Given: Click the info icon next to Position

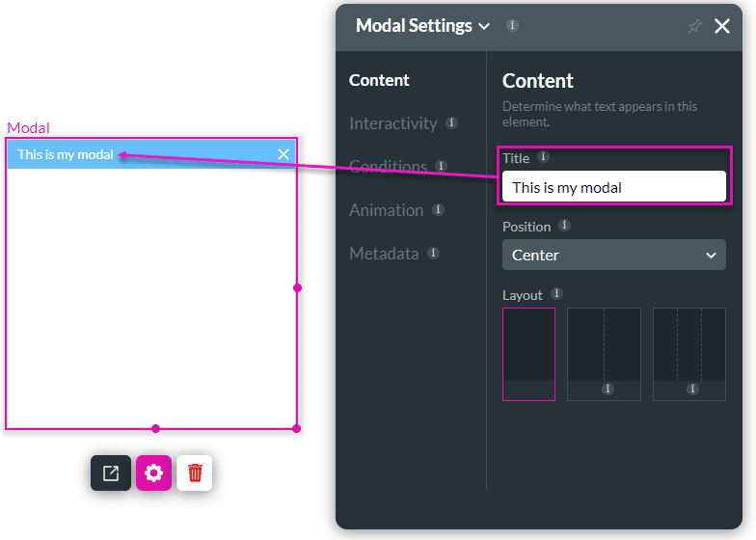Looking at the screenshot, I should [x=564, y=226].
